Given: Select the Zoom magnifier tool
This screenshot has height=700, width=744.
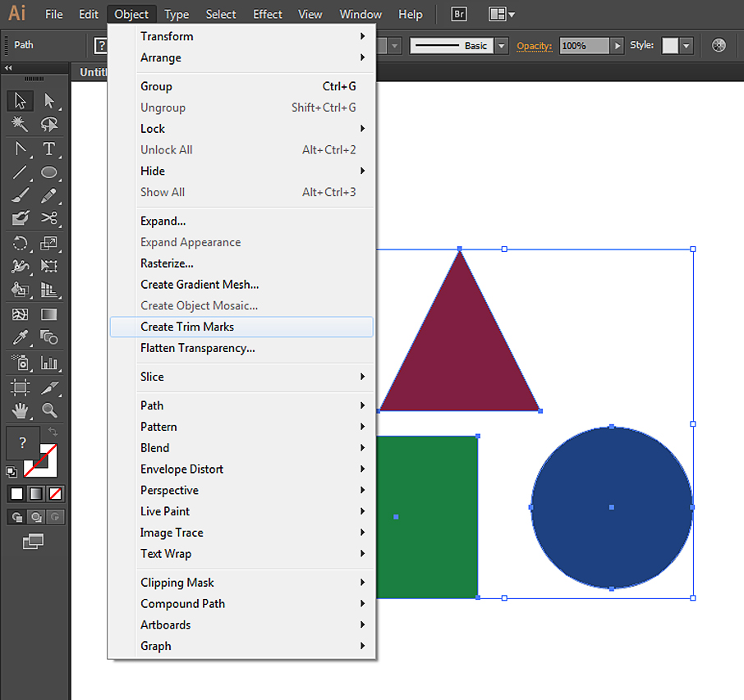Looking at the screenshot, I should click(49, 409).
